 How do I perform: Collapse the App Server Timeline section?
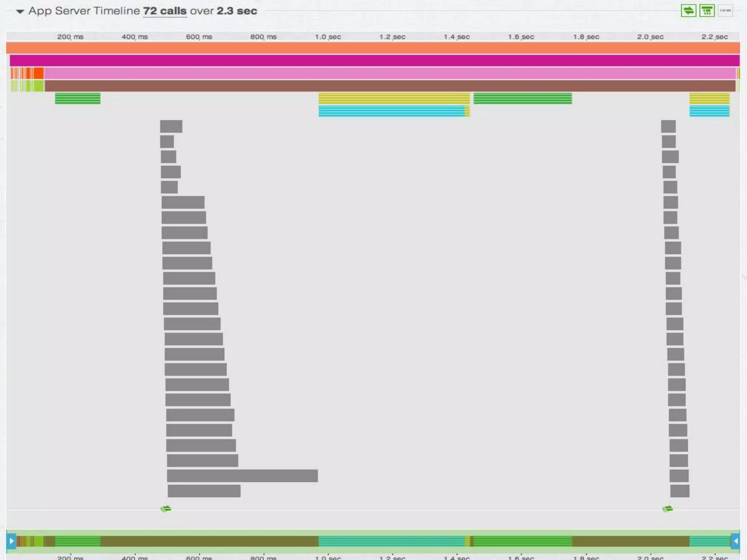pyautogui.click(x=20, y=12)
